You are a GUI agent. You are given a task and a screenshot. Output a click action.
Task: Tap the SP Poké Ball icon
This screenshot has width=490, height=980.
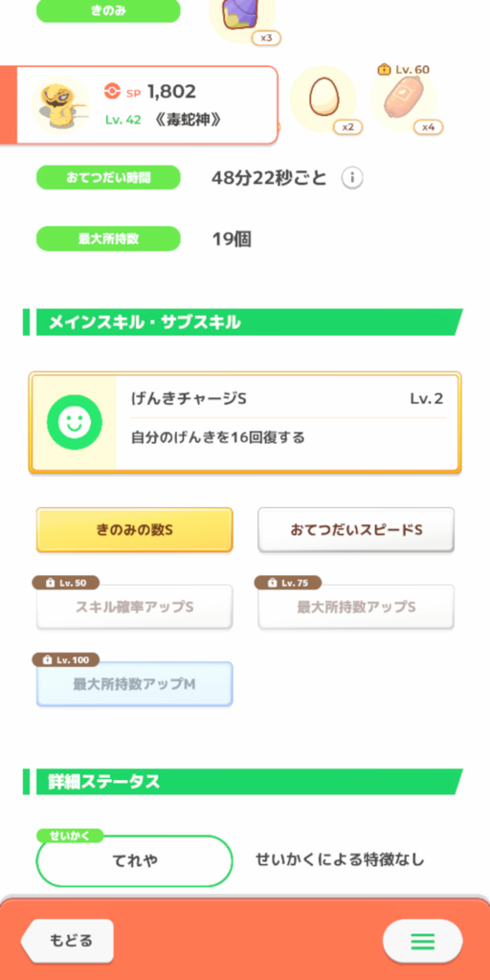click(x=112, y=92)
